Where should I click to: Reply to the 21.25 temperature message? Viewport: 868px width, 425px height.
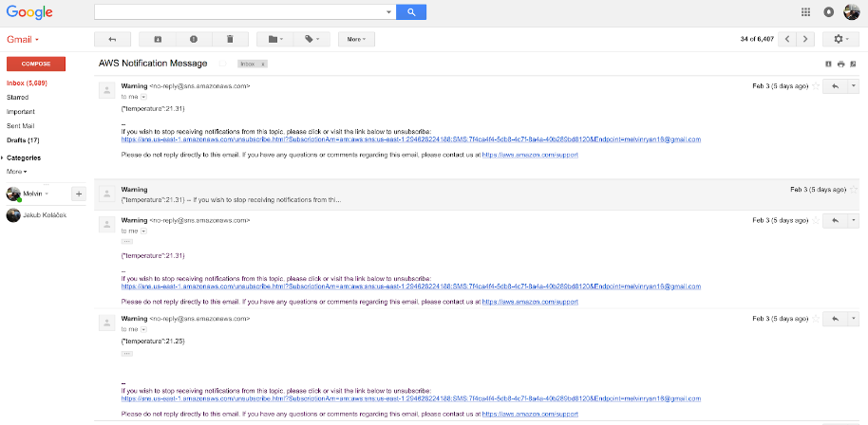[836, 319]
